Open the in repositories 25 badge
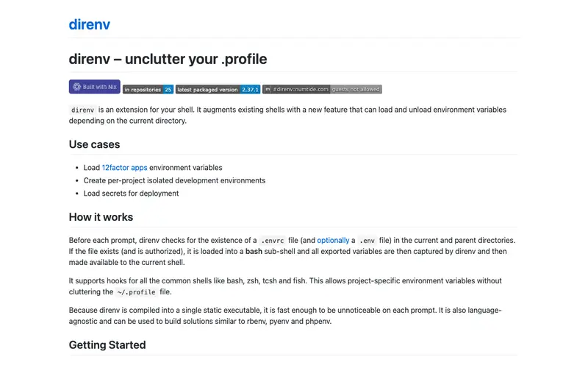The height and width of the screenshot is (368, 588). click(148, 89)
